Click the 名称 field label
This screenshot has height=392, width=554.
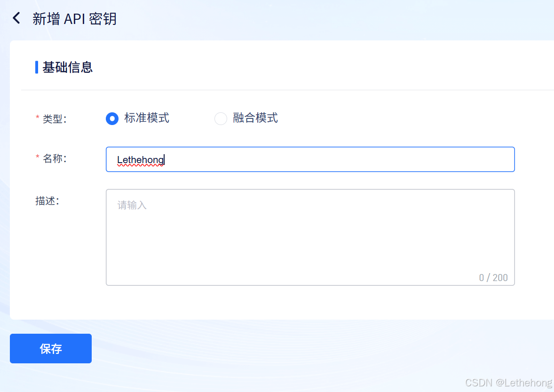point(55,158)
